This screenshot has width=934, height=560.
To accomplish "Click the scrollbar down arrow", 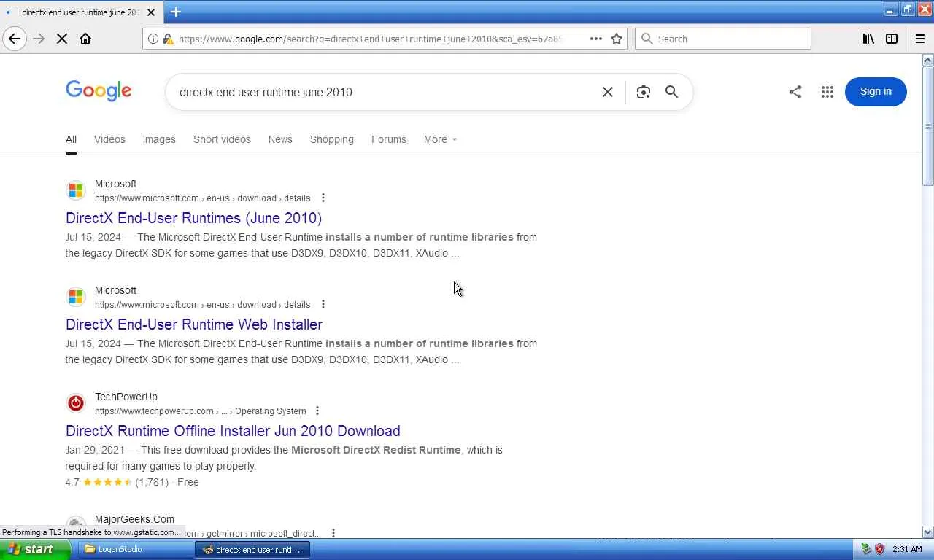I will 928,532.
